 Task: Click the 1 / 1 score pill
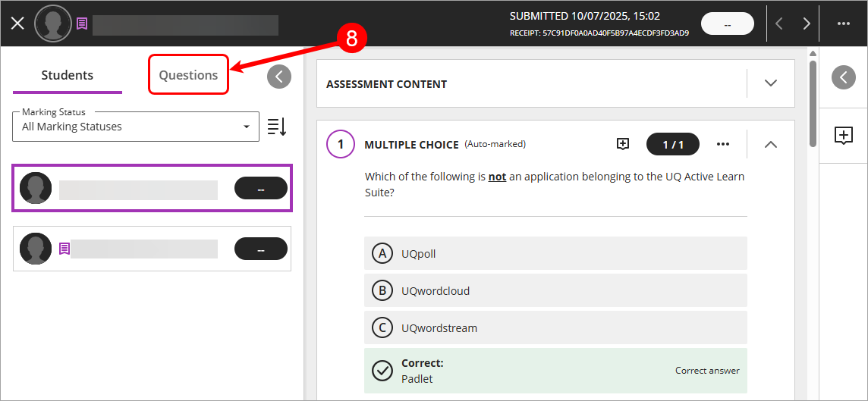click(673, 144)
